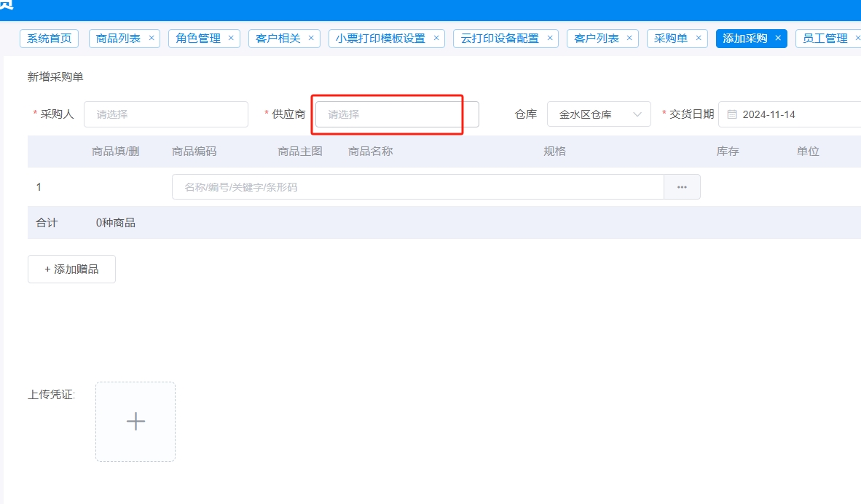
Task: Click the 名称/编号/关键字/条形码 search input
Action: pos(415,186)
